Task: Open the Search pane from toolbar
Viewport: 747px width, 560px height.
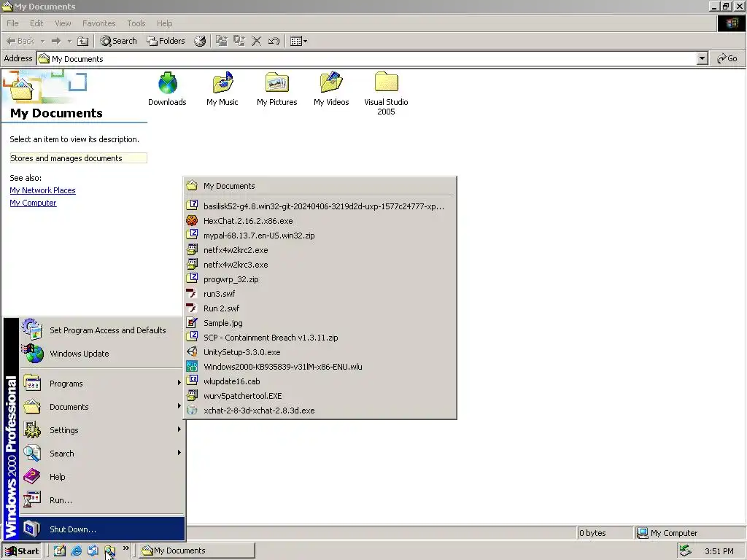Action: coord(119,41)
